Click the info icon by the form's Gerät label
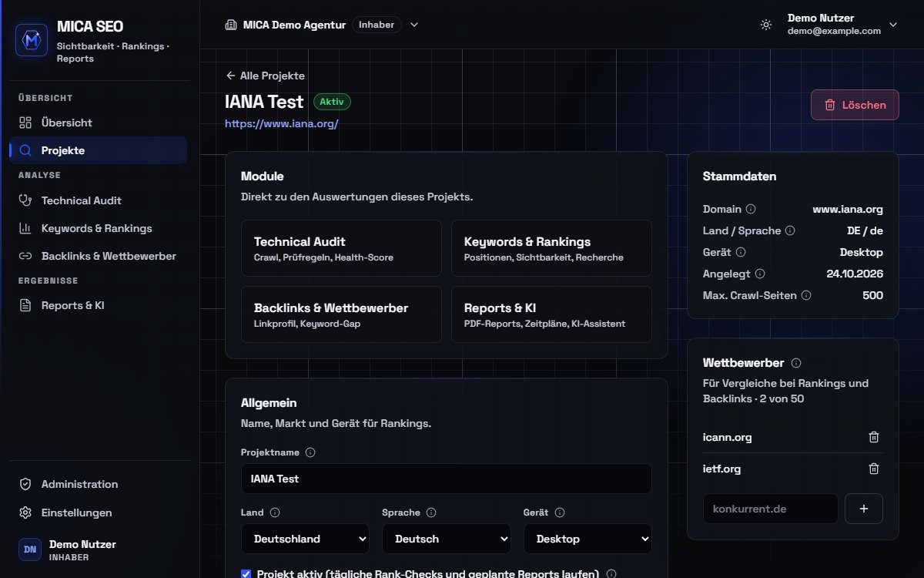This screenshot has width=924, height=578. pyautogui.click(x=560, y=512)
